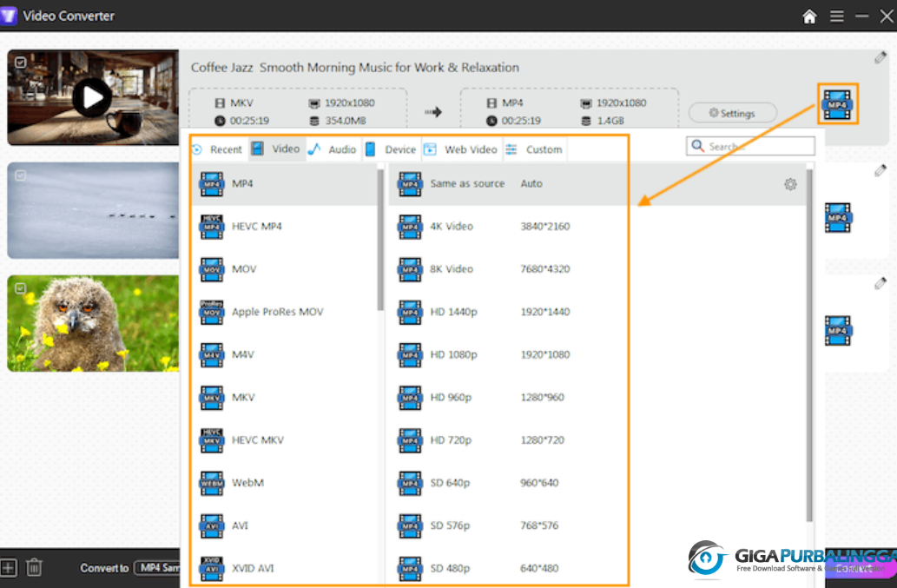Image resolution: width=897 pixels, height=588 pixels.
Task: Edit the owl video with pencil icon
Action: pyautogui.click(x=881, y=283)
